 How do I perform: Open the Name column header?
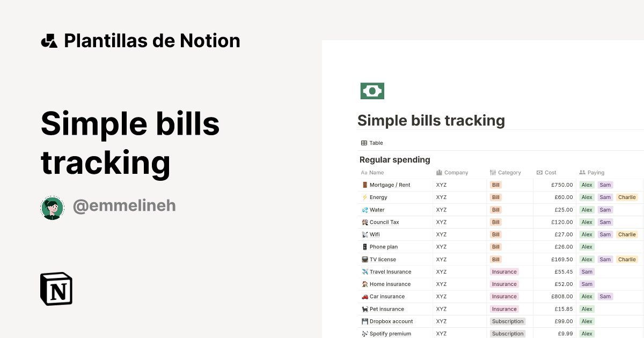point(372,172)
